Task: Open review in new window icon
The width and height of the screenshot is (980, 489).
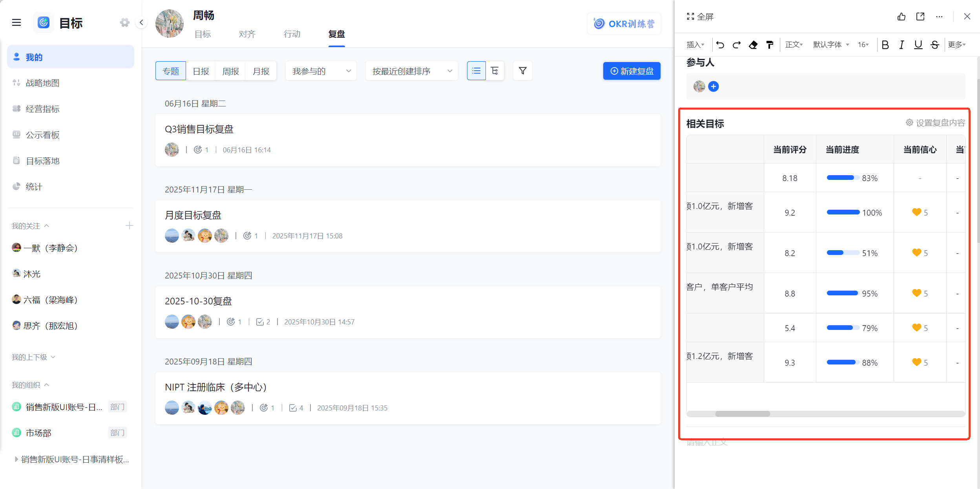Action: point(920,16)
